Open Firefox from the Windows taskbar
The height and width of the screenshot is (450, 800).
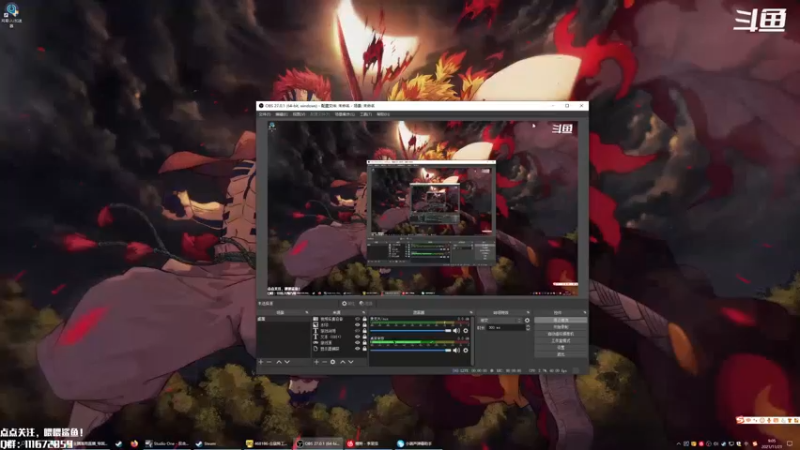pyautogui.click(x=134, y=444)
